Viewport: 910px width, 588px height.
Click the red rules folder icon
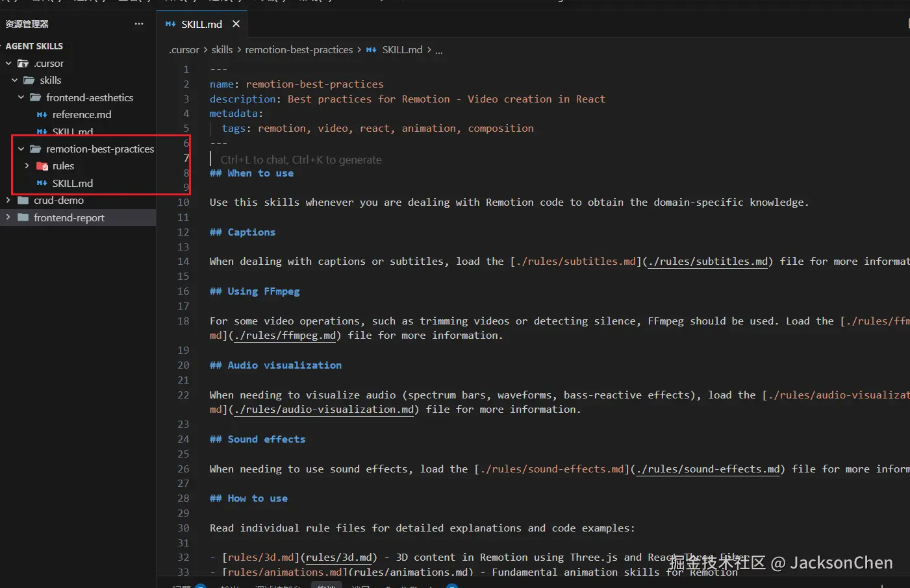tap(42, 166)
